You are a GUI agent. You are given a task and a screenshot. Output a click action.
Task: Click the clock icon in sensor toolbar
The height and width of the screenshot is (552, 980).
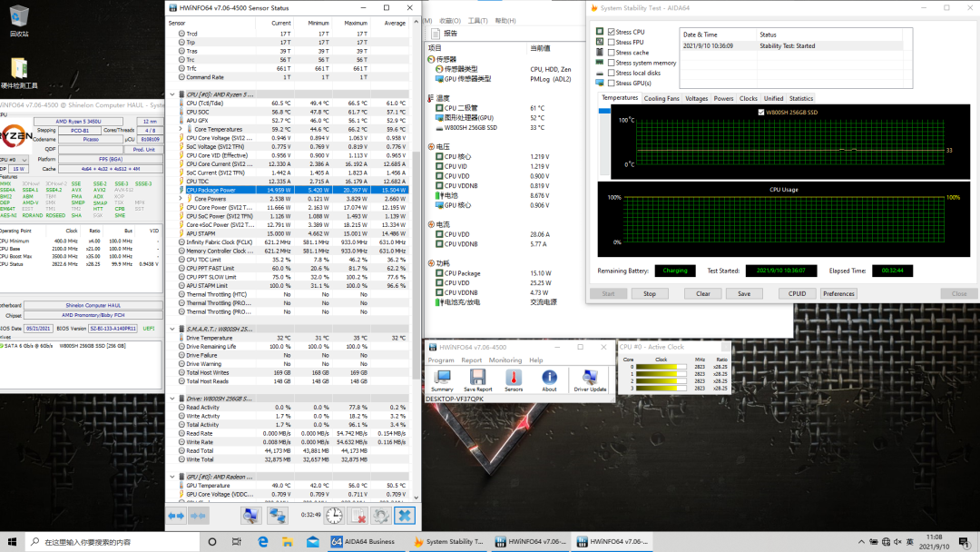(334, 516)
